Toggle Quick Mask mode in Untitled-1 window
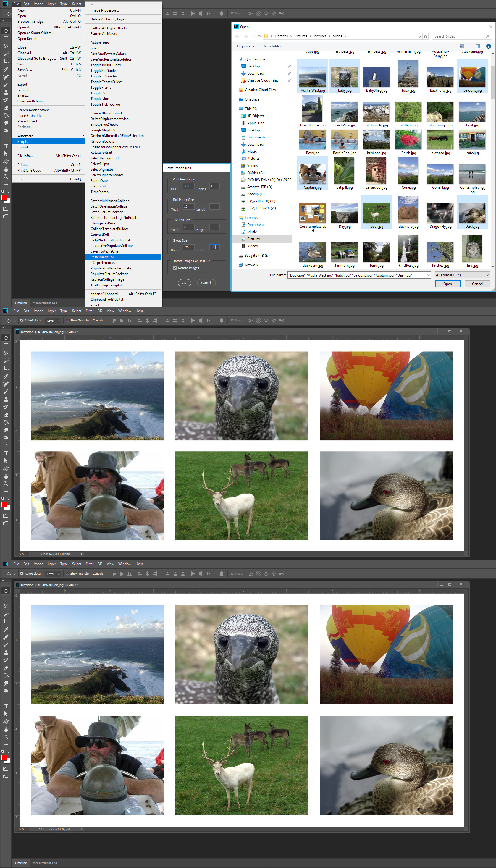This screenshot has width=496, height=868. (6, 516)
